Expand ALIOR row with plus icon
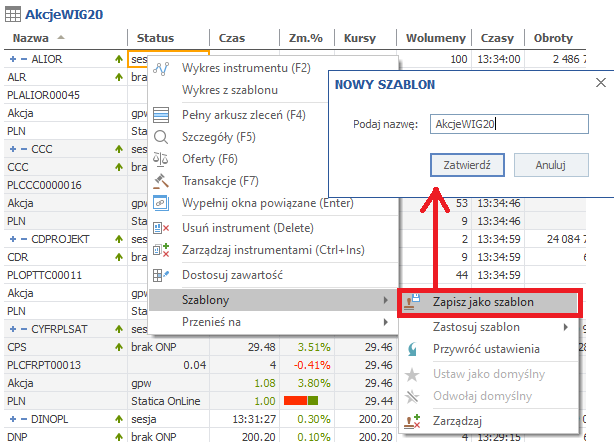Image resolution: width=615 pixels, height=446 pixels. click(x=13, y=59)
